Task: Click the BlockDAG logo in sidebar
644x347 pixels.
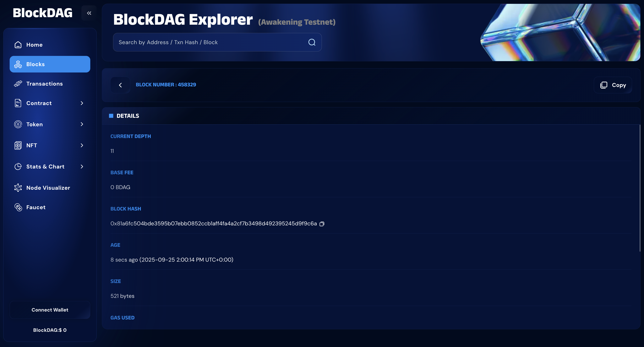Action: click(42, 13)
